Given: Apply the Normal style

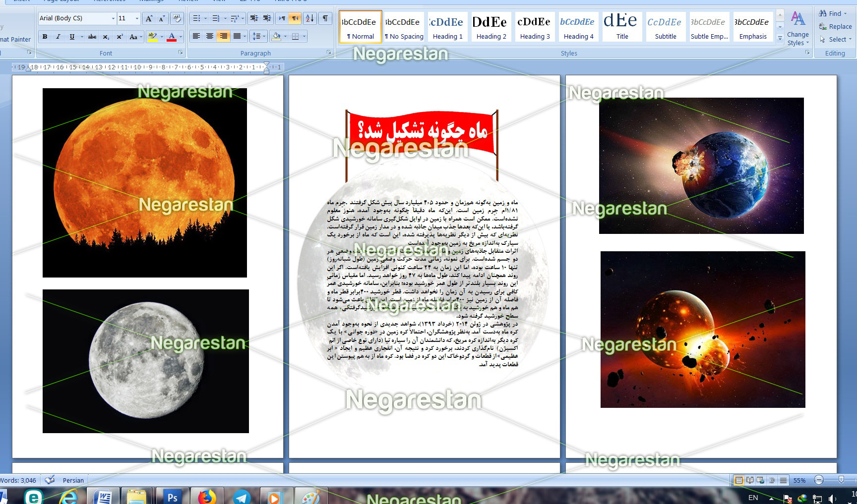Looking at the screenshot, I should 361,27.
